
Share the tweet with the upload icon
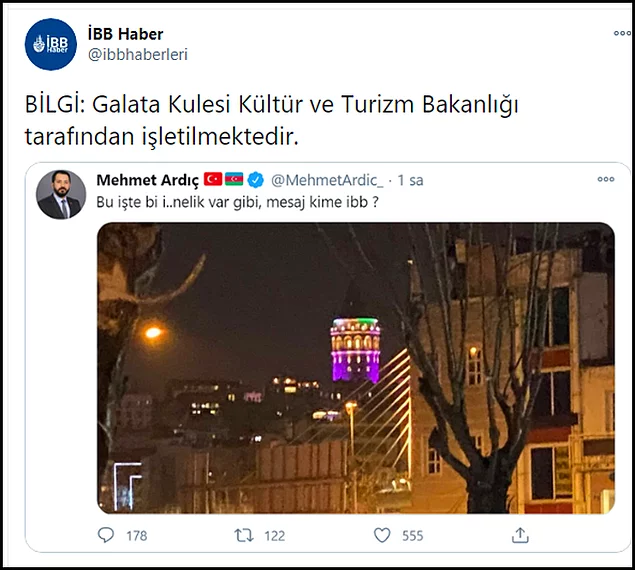[520, 535]
